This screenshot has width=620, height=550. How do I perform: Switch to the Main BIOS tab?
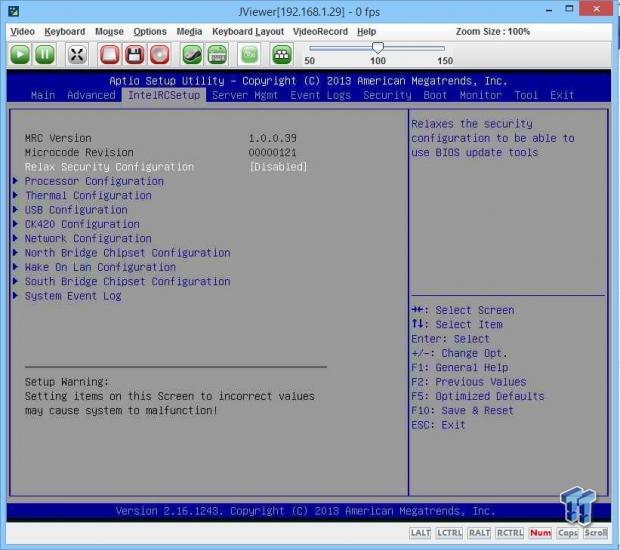(x=43, y=95)
